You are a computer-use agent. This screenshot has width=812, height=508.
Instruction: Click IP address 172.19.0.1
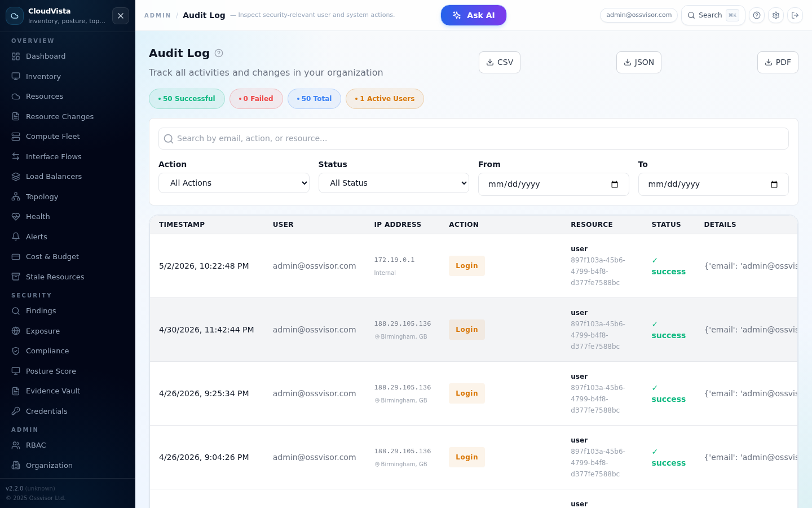coord(394,260)
